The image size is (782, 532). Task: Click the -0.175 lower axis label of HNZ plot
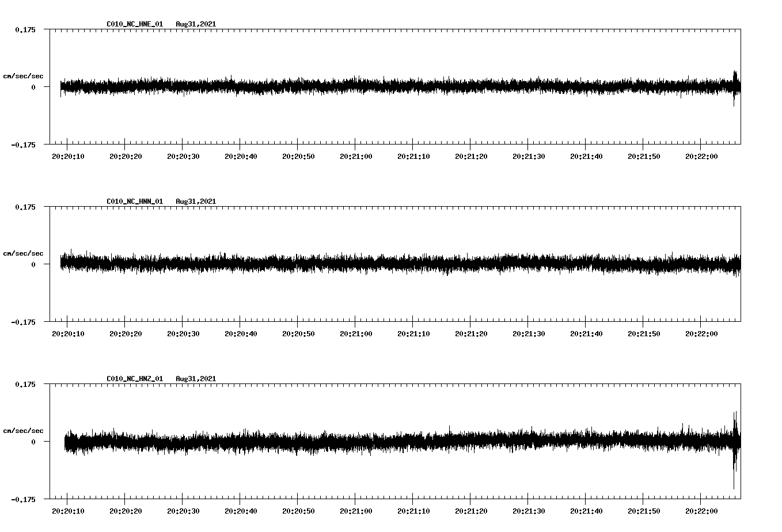(x=23, y=499)
